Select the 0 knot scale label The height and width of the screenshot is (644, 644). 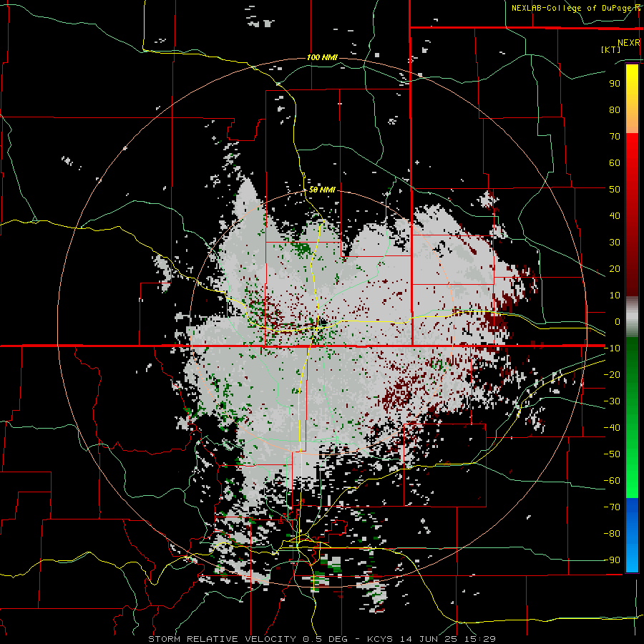pos(618,321)
